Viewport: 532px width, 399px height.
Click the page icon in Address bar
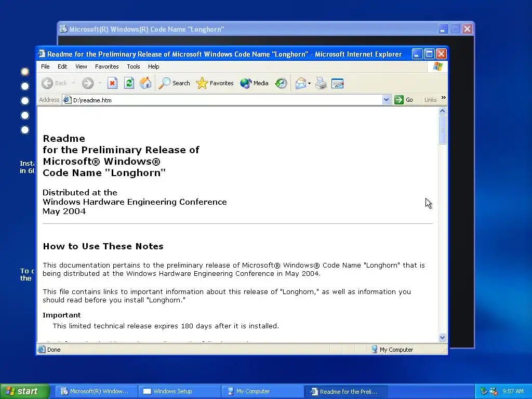coord(67,100)
